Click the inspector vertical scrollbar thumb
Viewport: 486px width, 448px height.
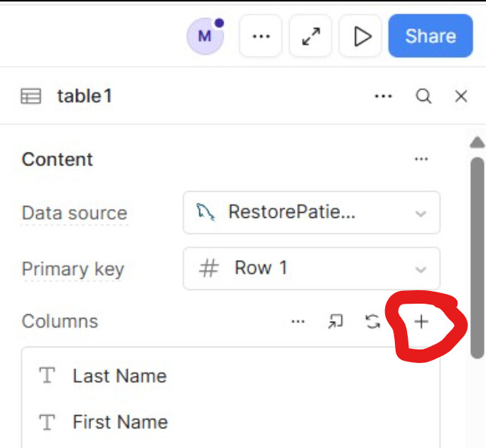(477, 256)
